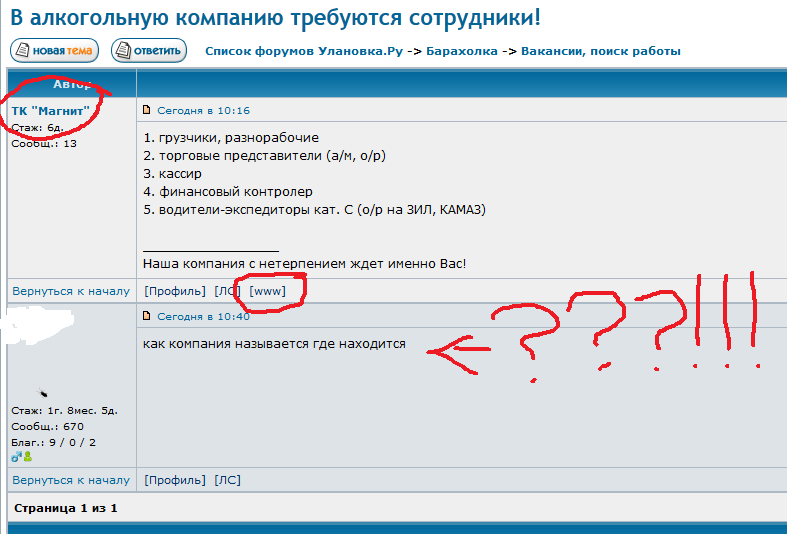This screenshot has height=534, width=787.
Task: Open [Профиль] of the second post's author
Action: coord(175,480)
